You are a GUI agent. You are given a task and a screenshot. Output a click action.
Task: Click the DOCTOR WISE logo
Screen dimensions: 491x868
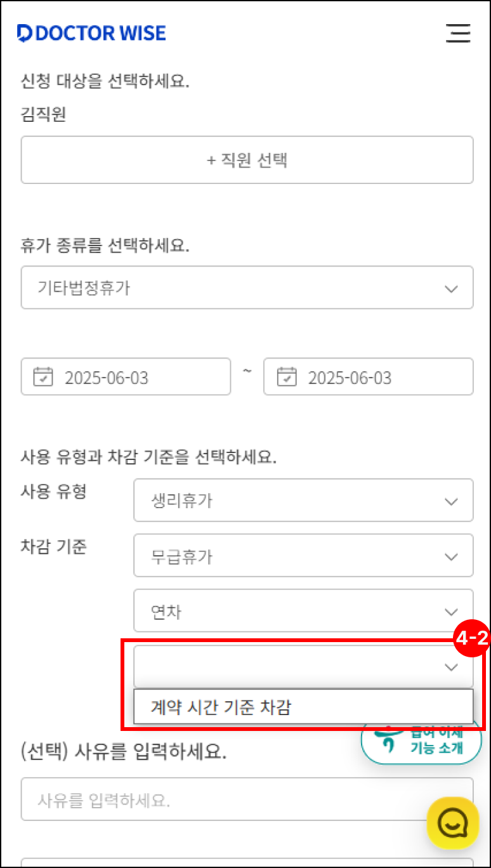(x=91, y=33)
